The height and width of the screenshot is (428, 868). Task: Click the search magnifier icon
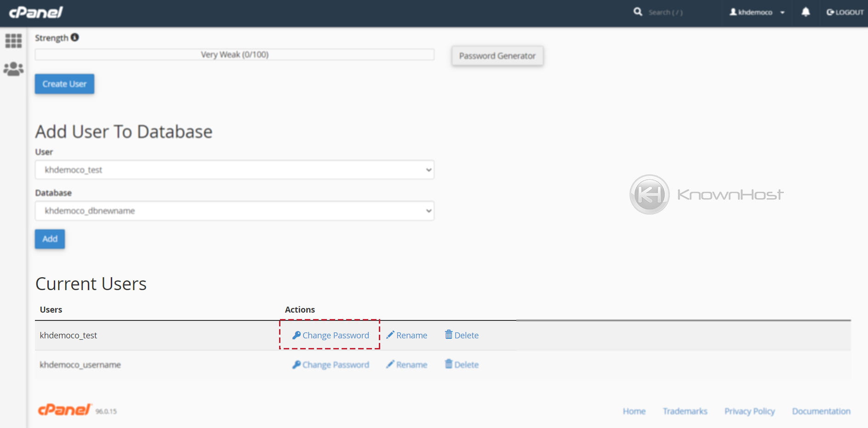click(638, 12)
